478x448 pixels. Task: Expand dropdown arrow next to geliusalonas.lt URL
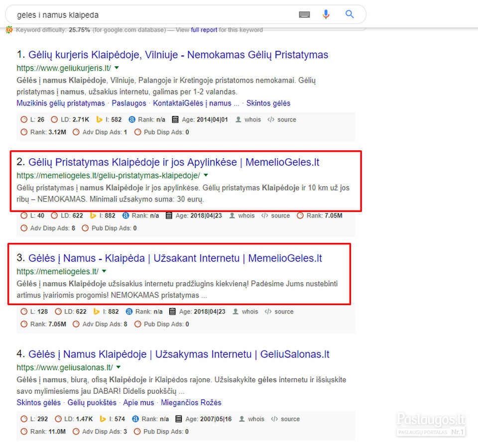119,367
